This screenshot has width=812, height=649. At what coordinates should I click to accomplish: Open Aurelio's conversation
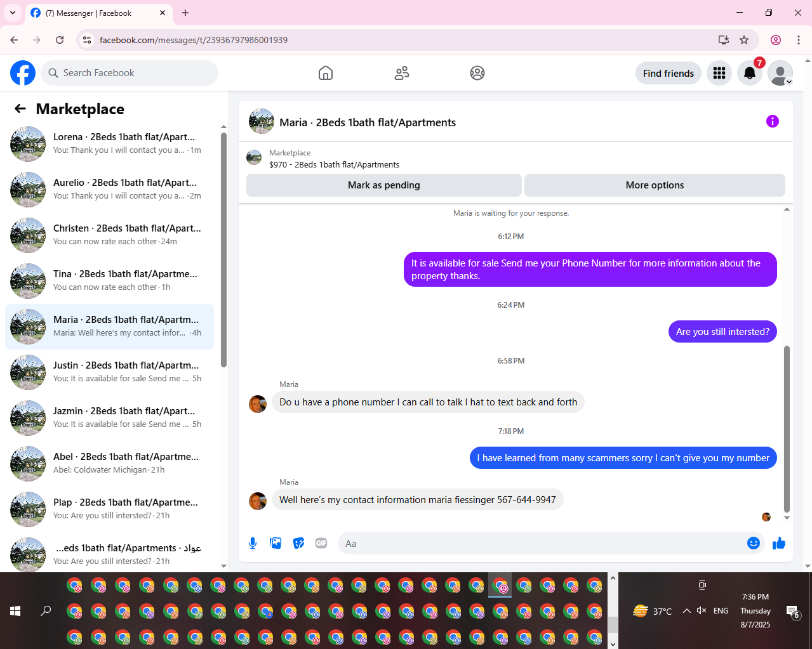coord(109,189)
